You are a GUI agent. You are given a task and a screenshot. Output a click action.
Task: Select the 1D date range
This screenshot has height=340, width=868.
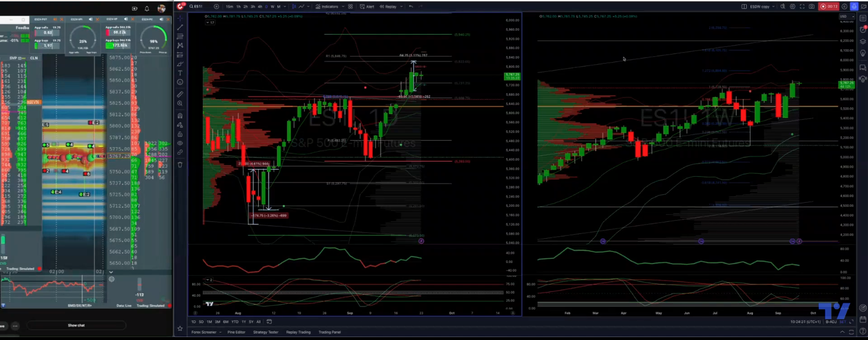193,321
